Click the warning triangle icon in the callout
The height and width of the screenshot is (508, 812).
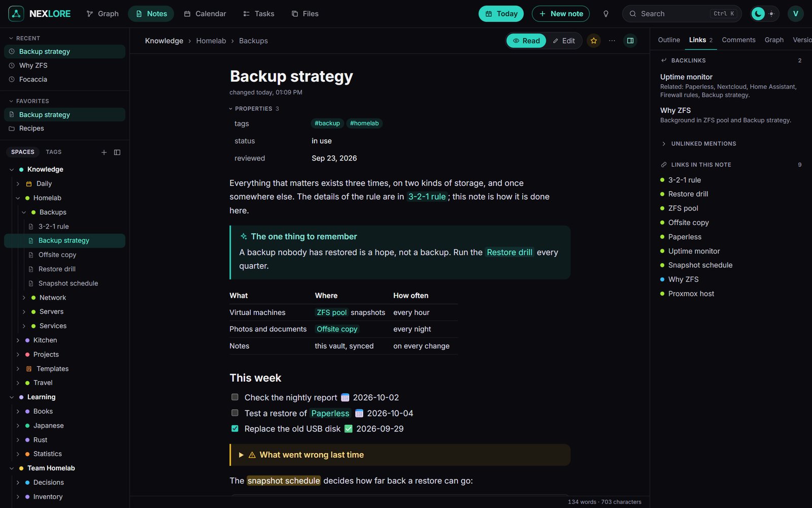click(x=252, y=455)
